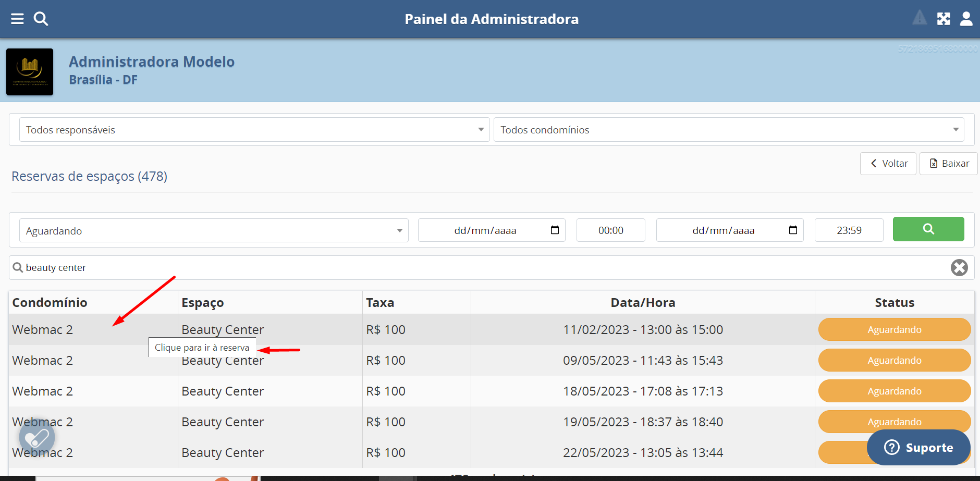Open the Aguardando status filter dropdown
This screenshot has height=481, width=980.
click(214, 231)
